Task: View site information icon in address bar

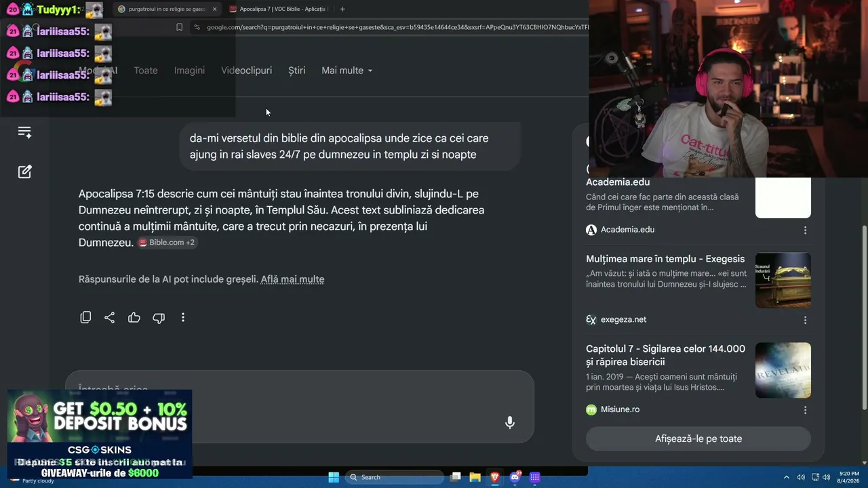Action: 197,27
